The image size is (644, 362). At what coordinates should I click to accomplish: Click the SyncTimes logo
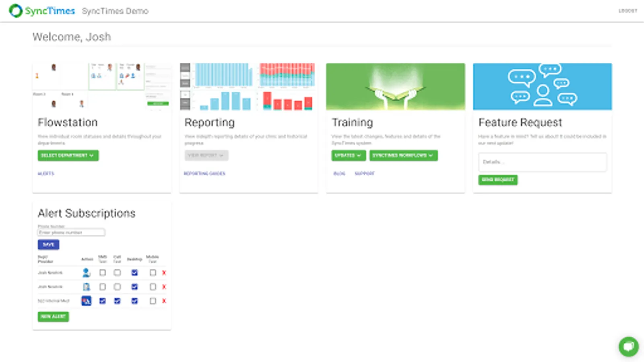[x=42, y=11]
